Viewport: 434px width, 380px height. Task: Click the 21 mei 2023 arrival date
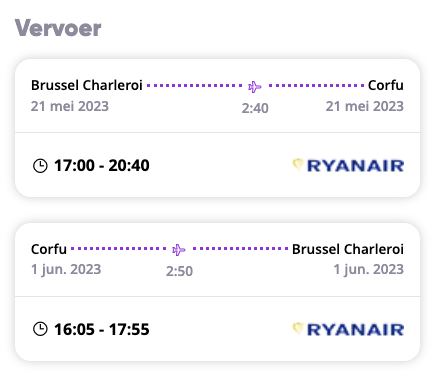pyautogui.click(x=365, y=106)
